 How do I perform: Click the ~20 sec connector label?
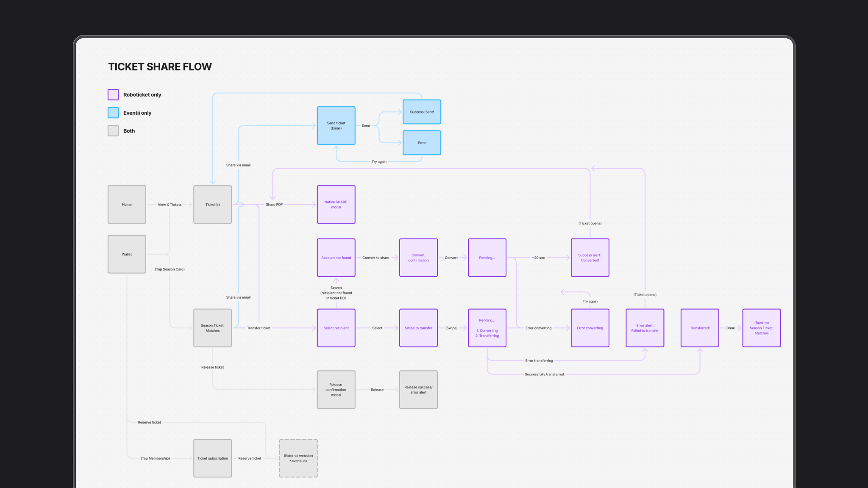pyautogui.click(x=538, y=258)
